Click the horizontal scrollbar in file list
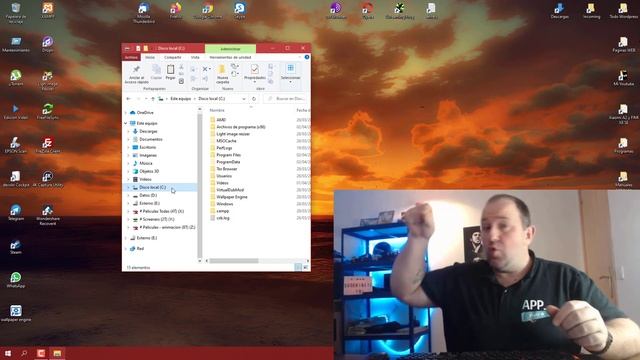 tap(234, 260)
